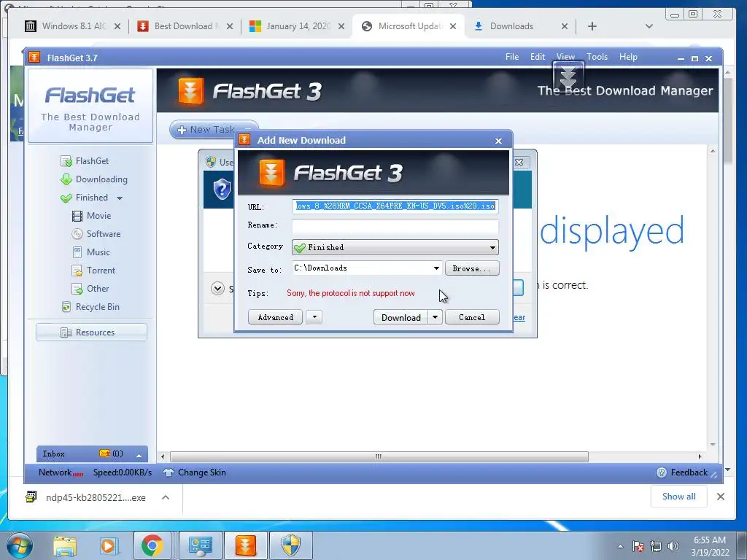Open the File menu in FlashGet
This screenshot has width=747, height=560.
512,57
